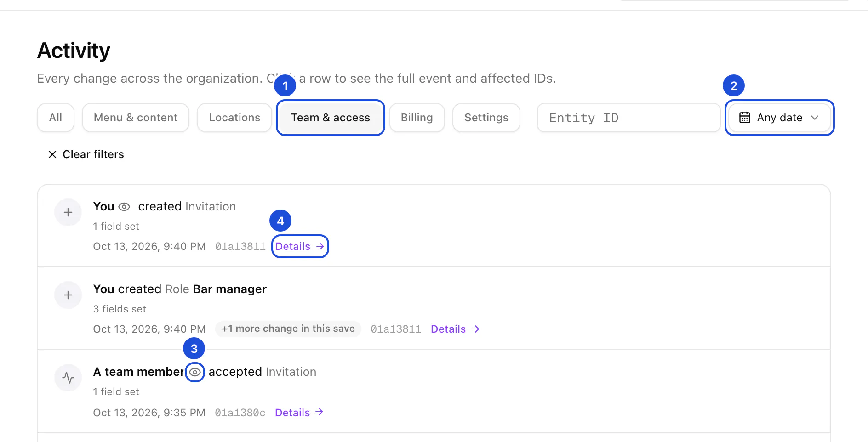Toggle eye icon next to 'You' in first row
The width and height of the screenshot is (868, 442).
[124, 207]
